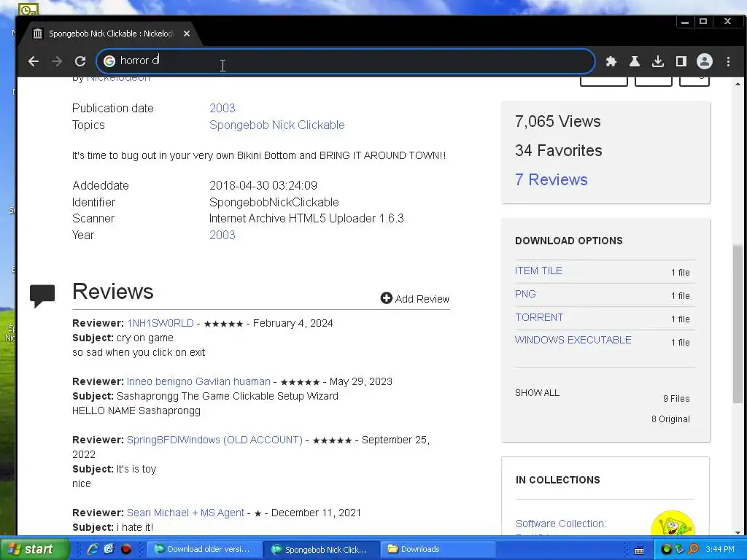Go back using the browser back arrow
Image resolution: width=747 pixels, height=560 pixels.
(x=34, y=61)
